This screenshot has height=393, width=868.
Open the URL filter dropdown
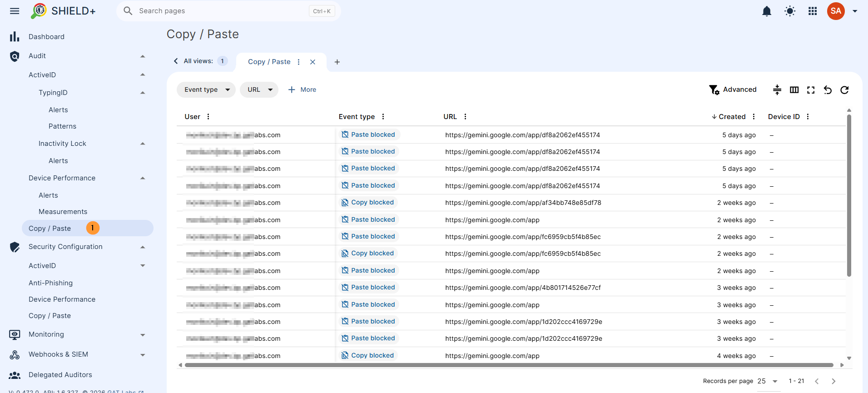(x=259, y=90)
